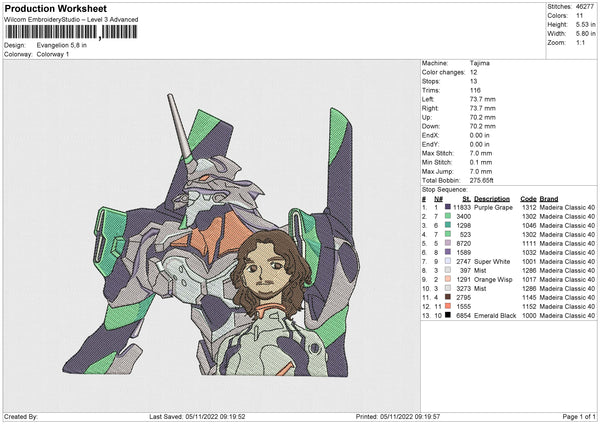Click the 'Production Worksheet' title
The image size is (600, 424).
pyautogui.click(x=56, y=8)
